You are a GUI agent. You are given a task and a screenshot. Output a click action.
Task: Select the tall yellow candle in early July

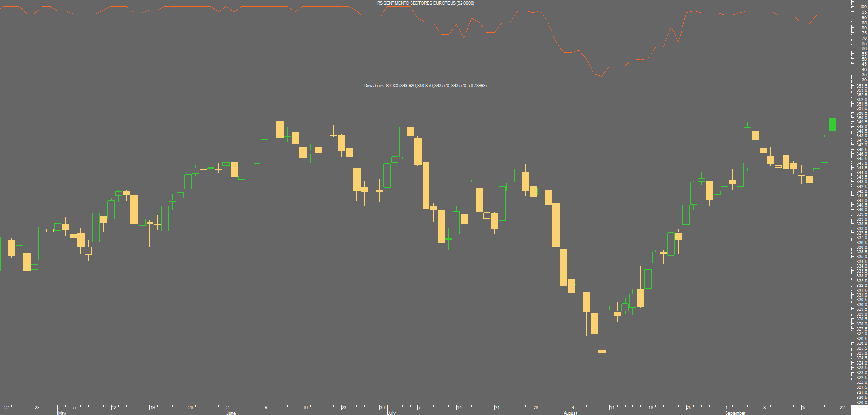(426, 185)
